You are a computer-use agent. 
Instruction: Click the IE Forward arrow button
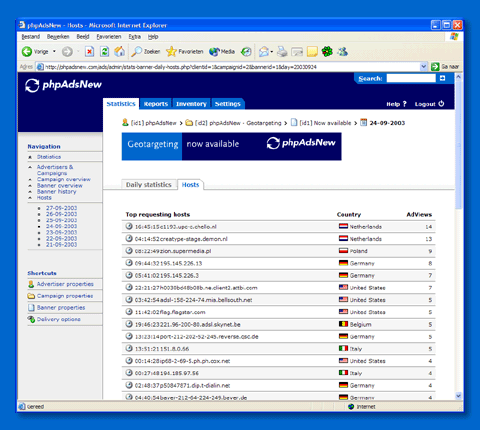coord(67,52)
